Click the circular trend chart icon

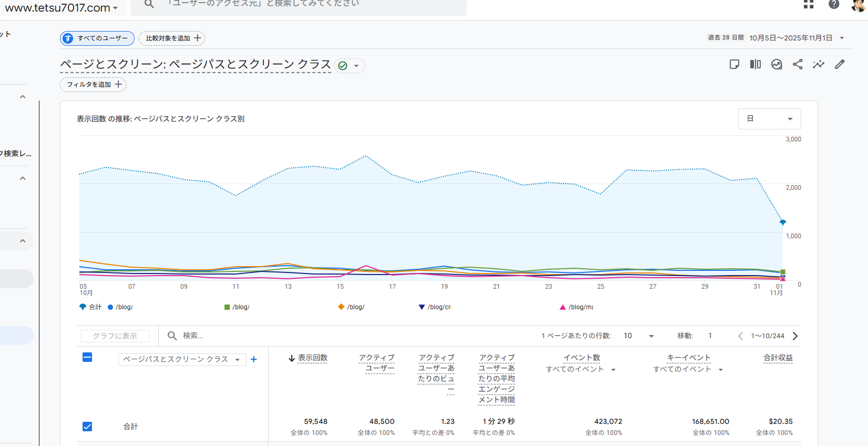tap(777, 64)
